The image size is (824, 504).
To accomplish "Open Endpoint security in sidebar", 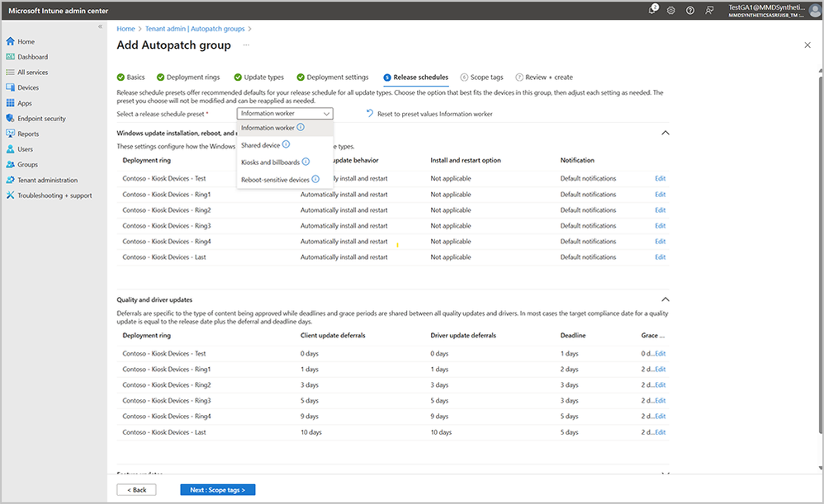I will pos(41,118).
